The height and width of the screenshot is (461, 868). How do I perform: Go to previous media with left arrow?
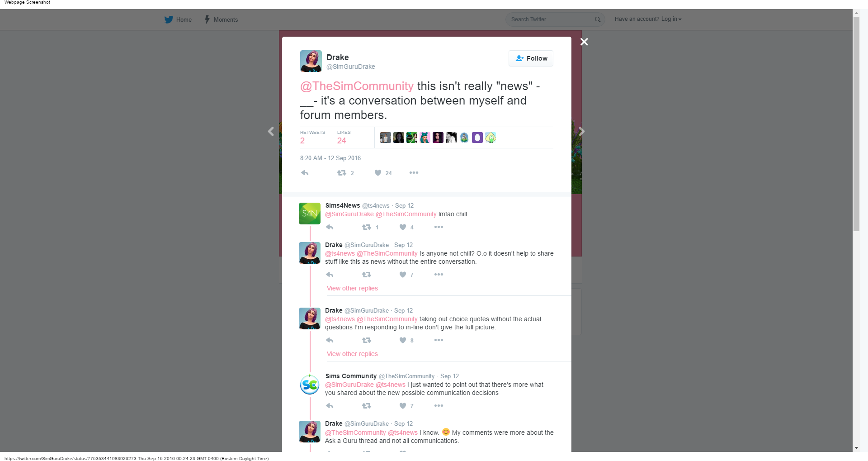click(x=271, y=131)
